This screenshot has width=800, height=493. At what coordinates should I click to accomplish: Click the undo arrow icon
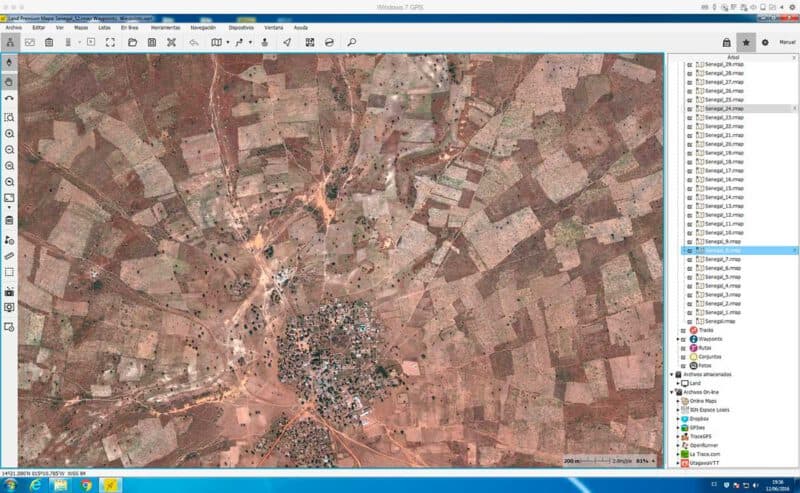194,42
